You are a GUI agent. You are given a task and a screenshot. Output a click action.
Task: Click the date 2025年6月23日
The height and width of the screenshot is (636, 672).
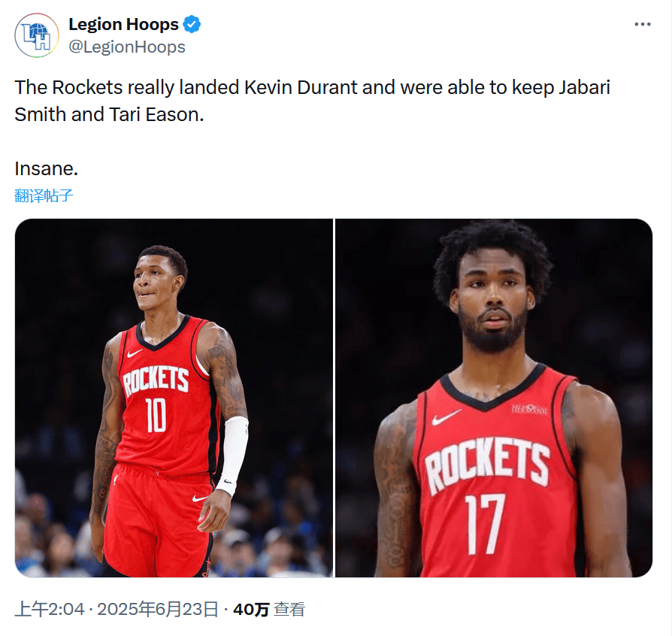(x=158, y=609)
